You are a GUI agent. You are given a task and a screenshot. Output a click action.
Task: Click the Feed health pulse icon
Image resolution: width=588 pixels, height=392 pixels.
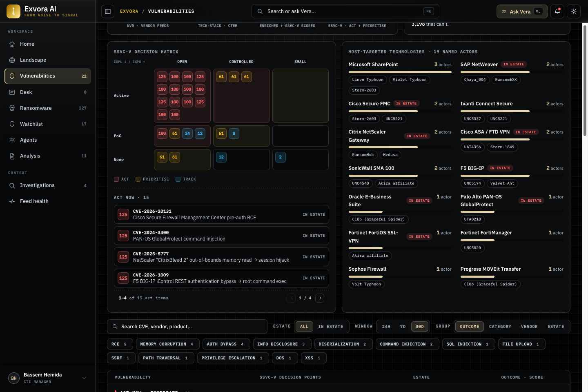12,201
